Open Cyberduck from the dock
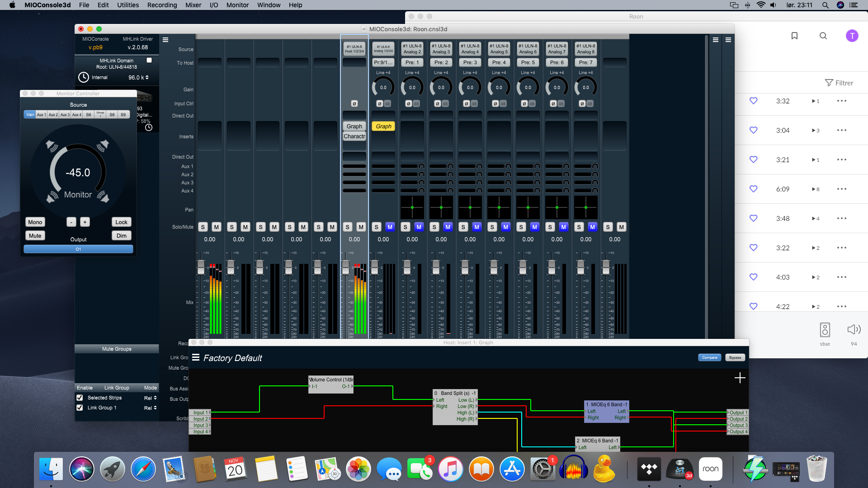The width and height of the screenshot is (868, 488). tap(604, 469)
